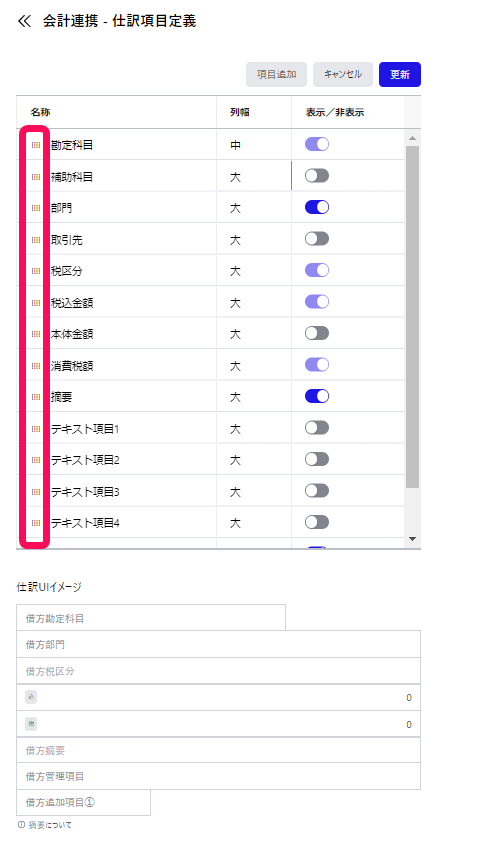This screenshot has height=854, width=483.
Task: Click the info icon next to 摘要について
Action: (x=21, y=825)
